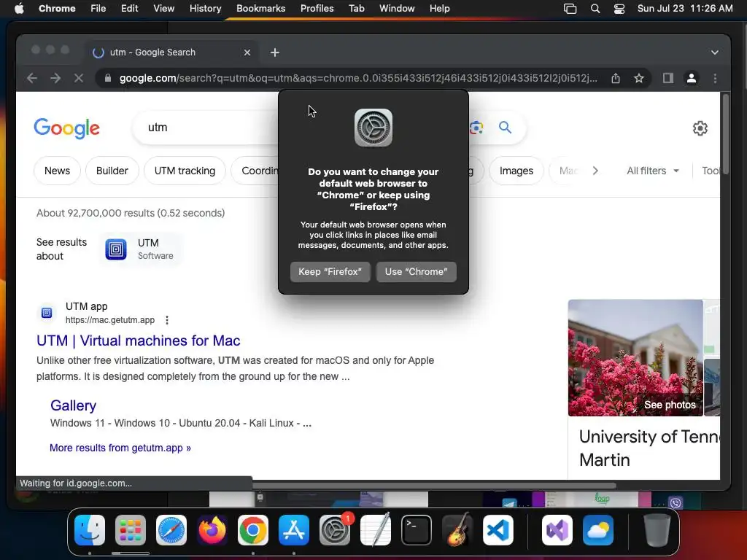This screenshot has height=560, width=747.
Task: Stop loading the page
Action: tap(79, 78)
